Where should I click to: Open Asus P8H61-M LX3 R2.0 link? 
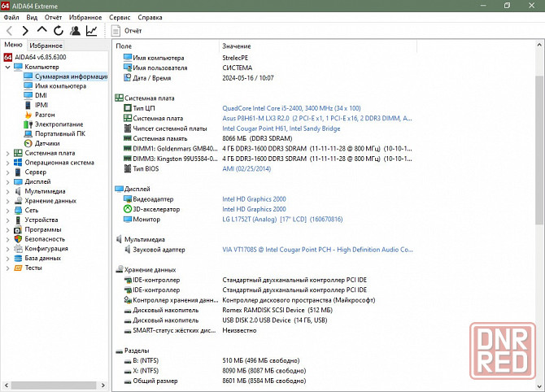pos(317,119)
